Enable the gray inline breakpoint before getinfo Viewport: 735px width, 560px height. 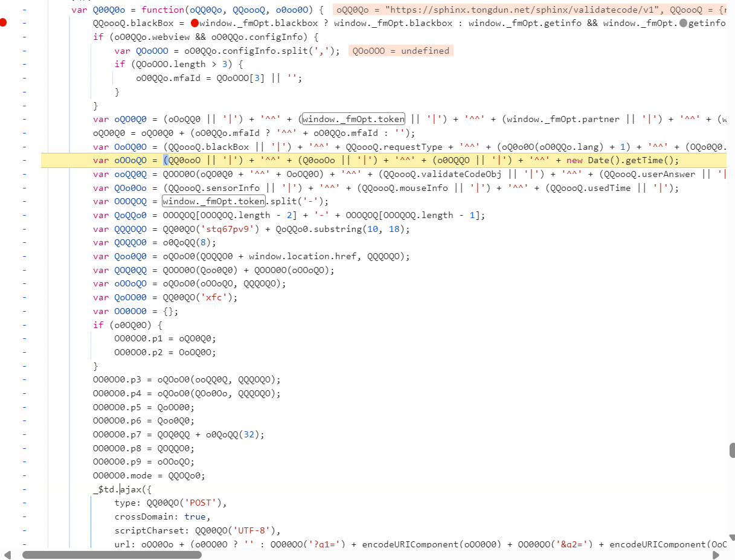pyautogui.click(x=683, y=23)
